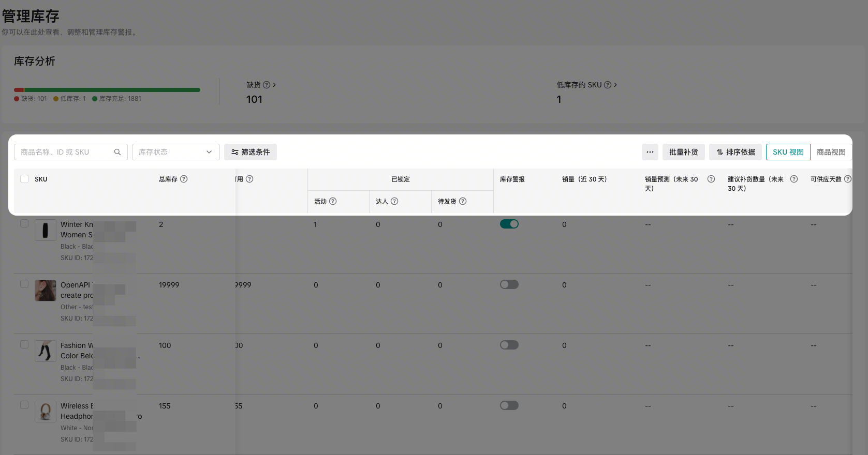This screenshot has height=455, width=868.
Task: Click the 批量补货 button
Action: (x=683, y=152)
